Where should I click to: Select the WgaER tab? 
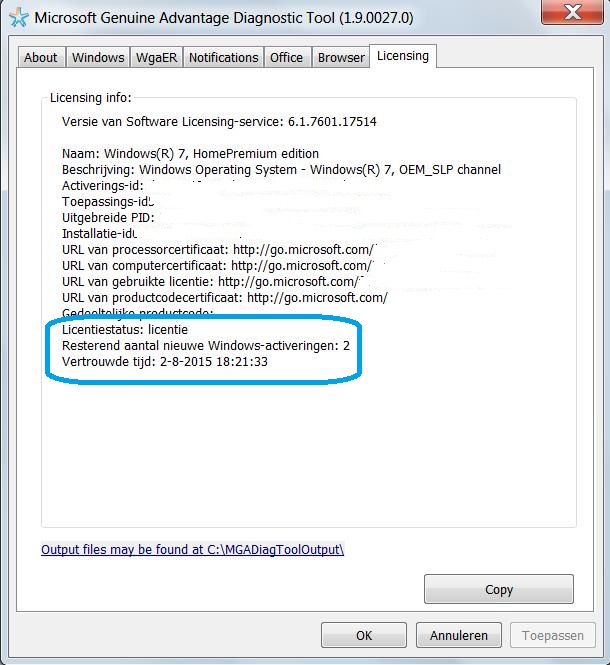click(157, 57)
